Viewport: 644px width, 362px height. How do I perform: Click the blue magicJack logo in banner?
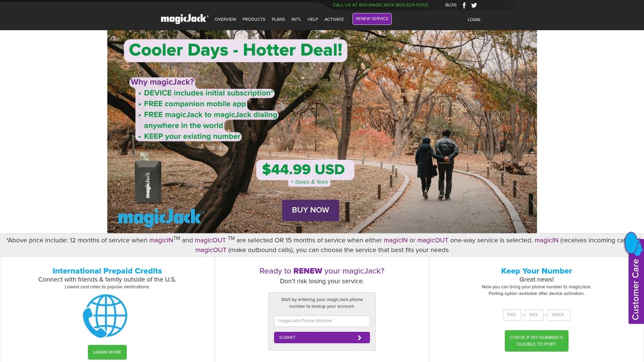pyautogui.click(x=159, y=217)
